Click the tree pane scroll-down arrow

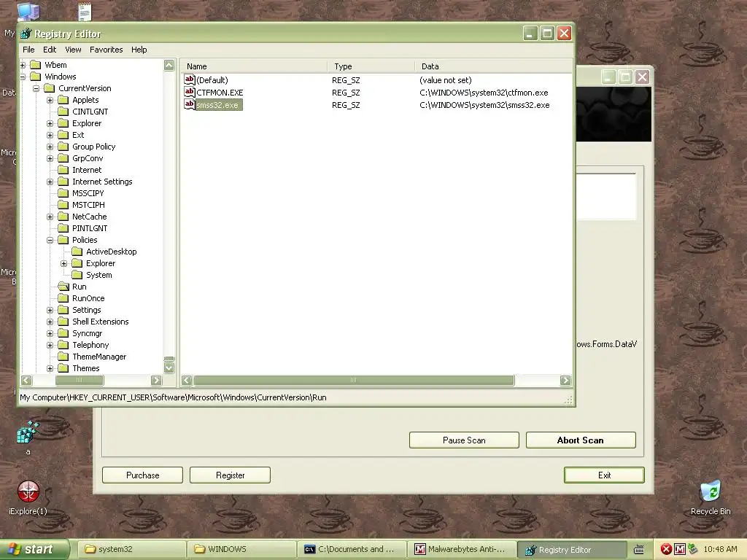pyautogui.click(x=169, y=367)
